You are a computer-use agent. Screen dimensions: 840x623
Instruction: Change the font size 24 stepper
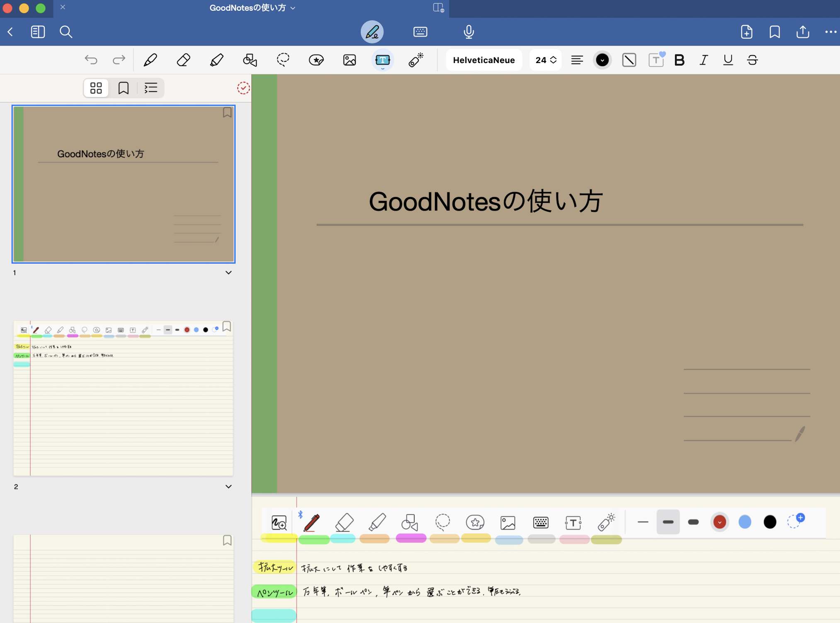pyautogui.click(x=545, y=60)
